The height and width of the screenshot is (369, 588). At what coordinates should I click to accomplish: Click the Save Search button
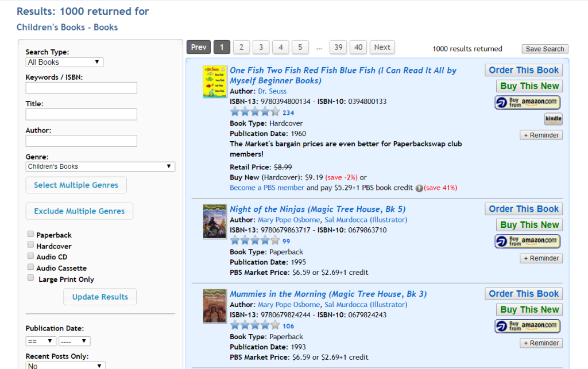tap(545, 49)
